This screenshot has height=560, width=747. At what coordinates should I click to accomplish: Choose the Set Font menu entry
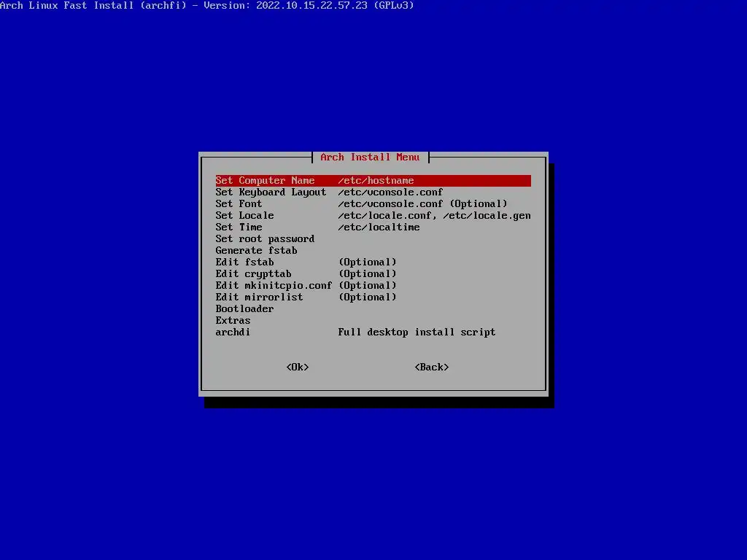[373, 204]
